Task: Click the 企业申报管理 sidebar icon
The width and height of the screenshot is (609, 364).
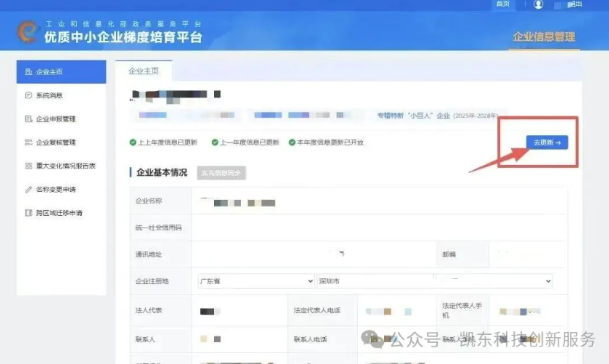Action: pos(28,119)
